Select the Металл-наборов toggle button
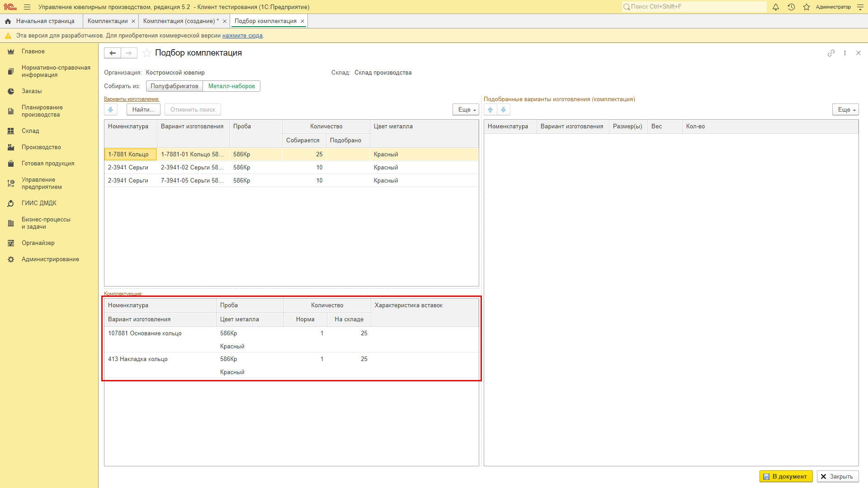This screenshot has width=868, height=488. coord(231,86)
